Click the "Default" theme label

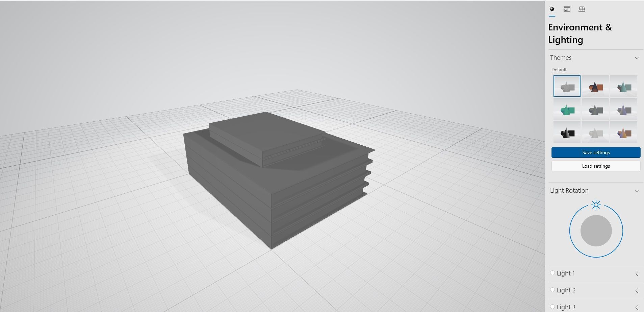pos(559,70)
